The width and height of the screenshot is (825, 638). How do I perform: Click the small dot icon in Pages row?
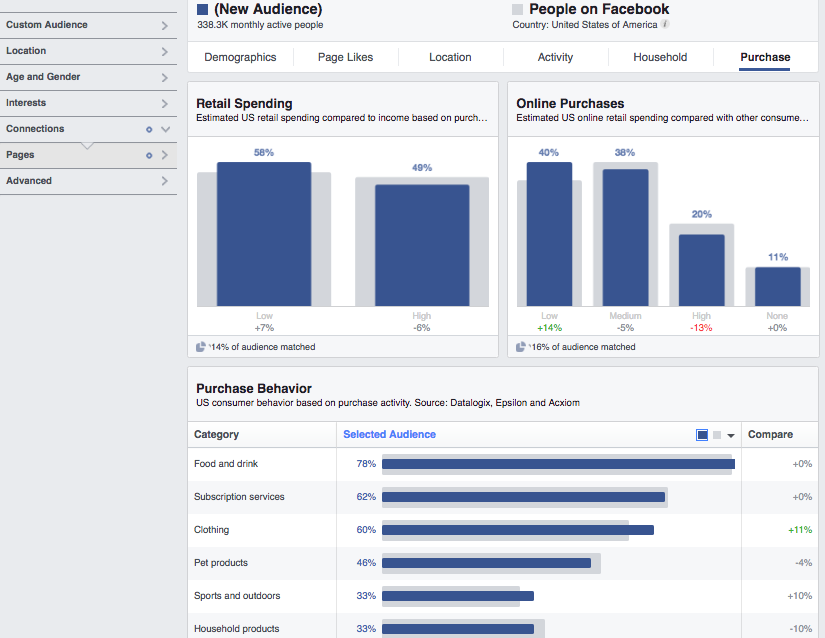click(x=149, y=155)
